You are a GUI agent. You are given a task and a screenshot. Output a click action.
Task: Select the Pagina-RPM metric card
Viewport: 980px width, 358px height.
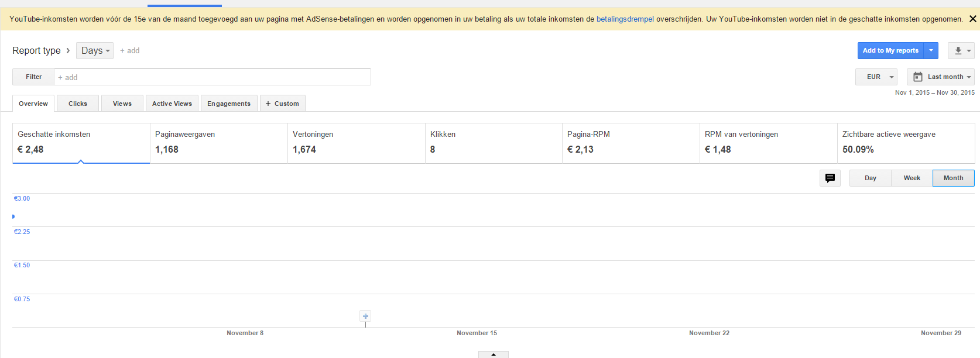(x=631, y=143)
